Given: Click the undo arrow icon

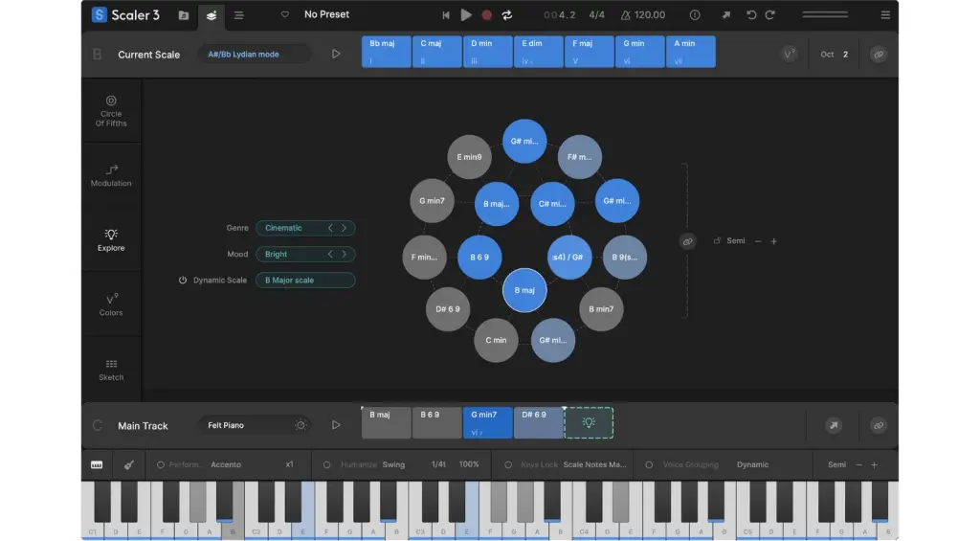Looking at the screenshot, I should [x=751, y=15].
